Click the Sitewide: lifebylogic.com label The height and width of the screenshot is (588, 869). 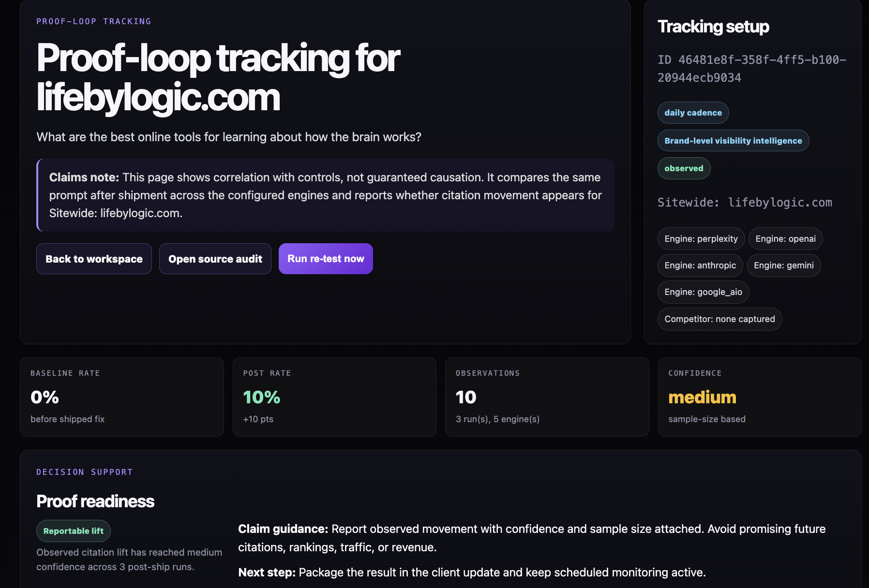click(x=745, y=203)
